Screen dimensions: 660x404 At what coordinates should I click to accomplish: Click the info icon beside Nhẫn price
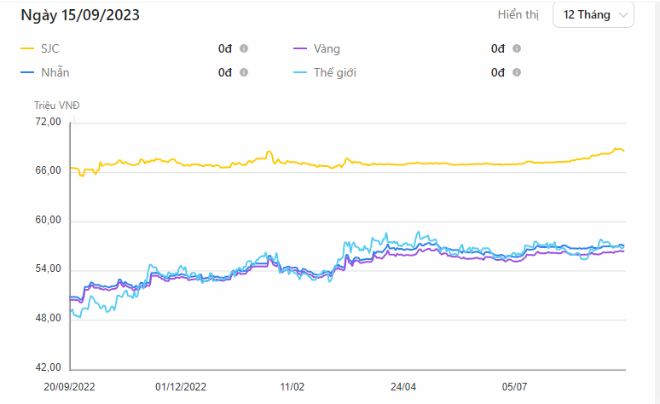244,72
